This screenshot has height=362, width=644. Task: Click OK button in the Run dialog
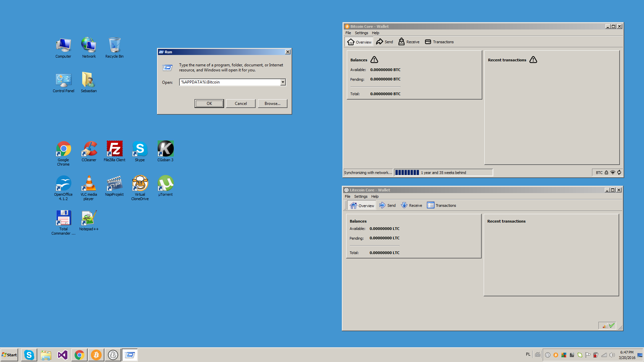coord(209,103)
